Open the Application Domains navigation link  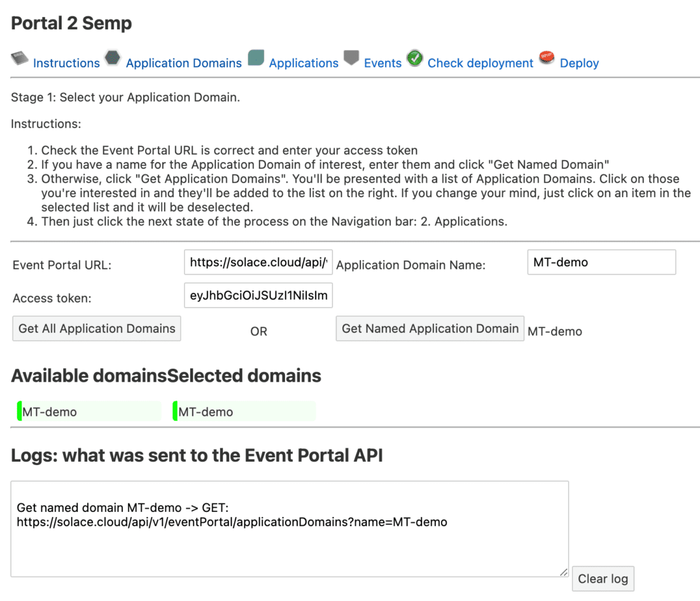183,63
